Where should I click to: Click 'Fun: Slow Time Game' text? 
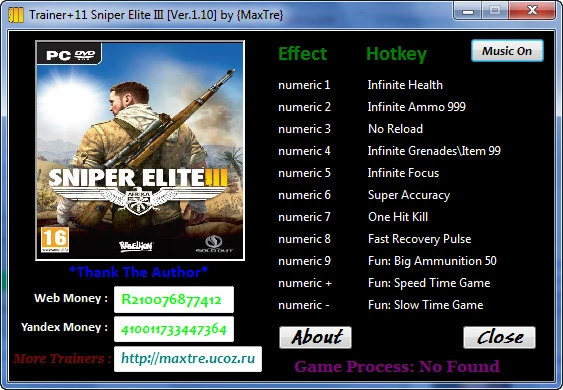click(425, 305)
